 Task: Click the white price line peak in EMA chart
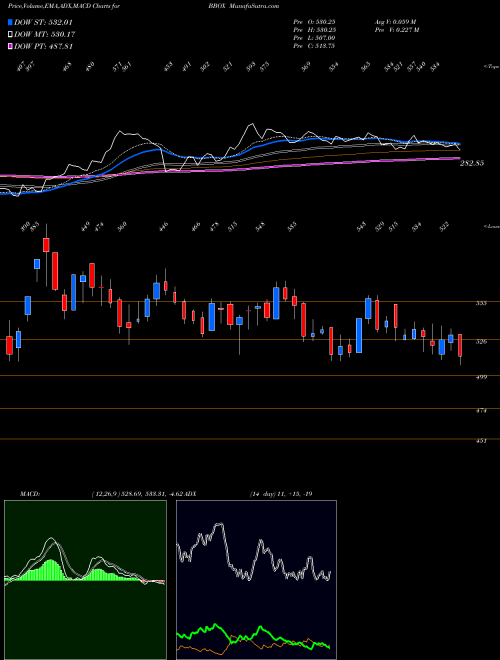click(252, 124)
